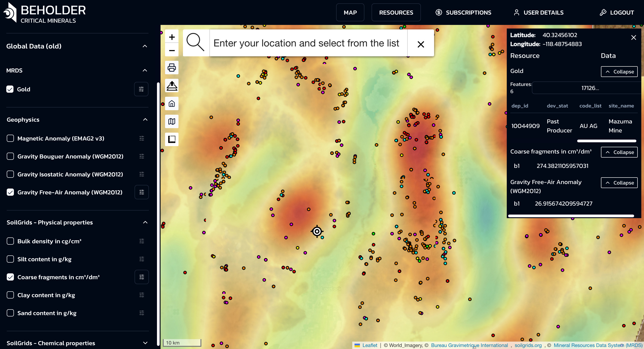Viewport: 644px width, 349px height.
Task: Click the upload layer icon in map toolbar
Action: pos(172,86)
